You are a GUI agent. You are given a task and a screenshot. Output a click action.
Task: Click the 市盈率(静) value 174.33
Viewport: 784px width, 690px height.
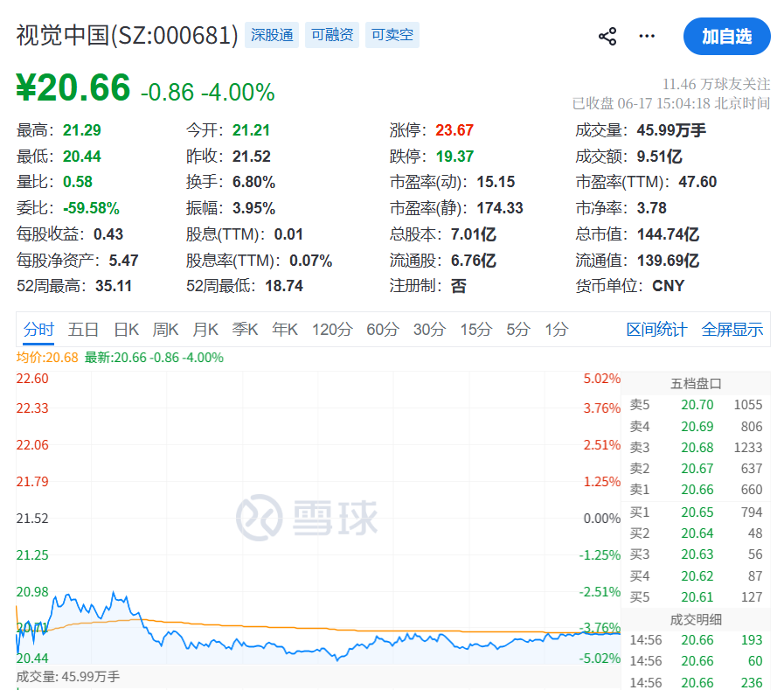click(x=500, y=208)
